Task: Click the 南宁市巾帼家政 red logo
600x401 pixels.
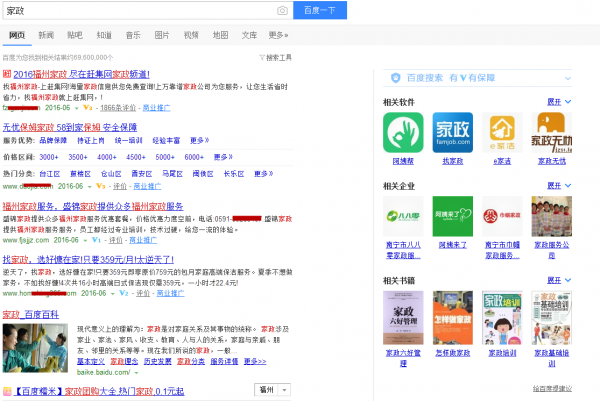Action: pyautogui.click(x=502, y=216)
